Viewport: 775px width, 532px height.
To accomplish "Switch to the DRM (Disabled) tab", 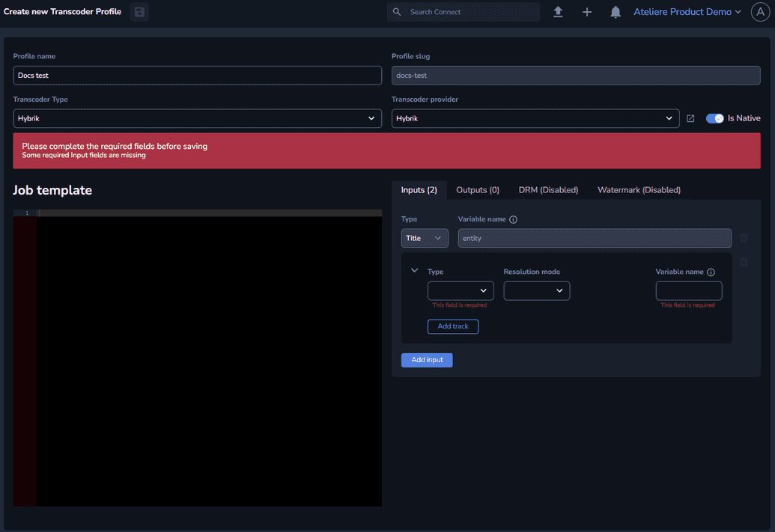I will 548,190.
